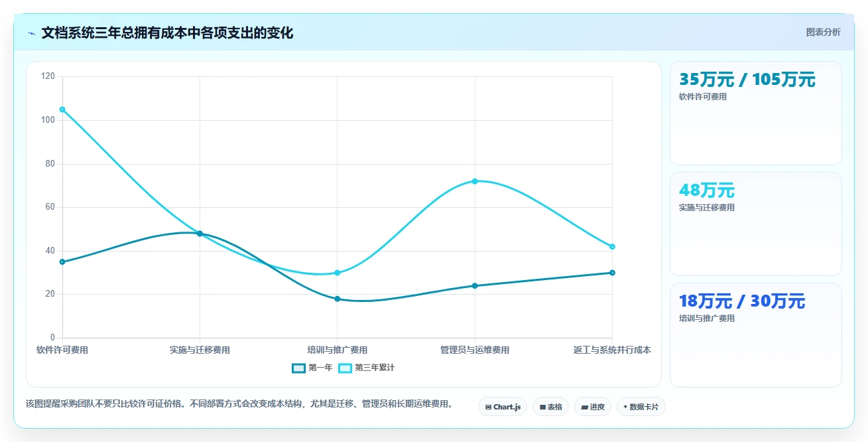Click the chart title 文档系统三年总拥有成本
The height and width of the screenshot is (442, 868).
[x=167, y=33]
